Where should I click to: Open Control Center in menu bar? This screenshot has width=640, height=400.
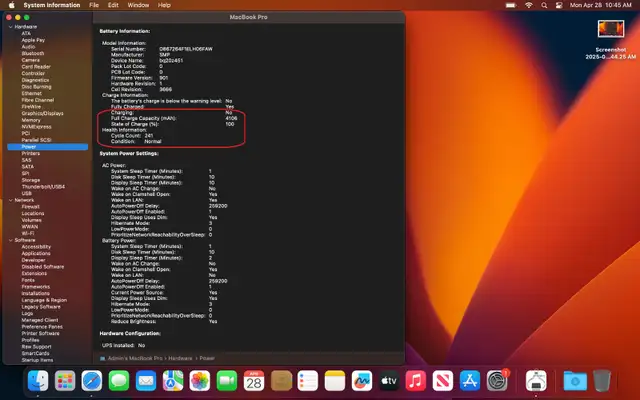tap(559, 5)
